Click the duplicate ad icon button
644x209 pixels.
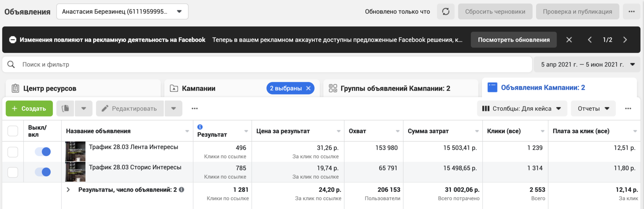click(x=65, y=109)
